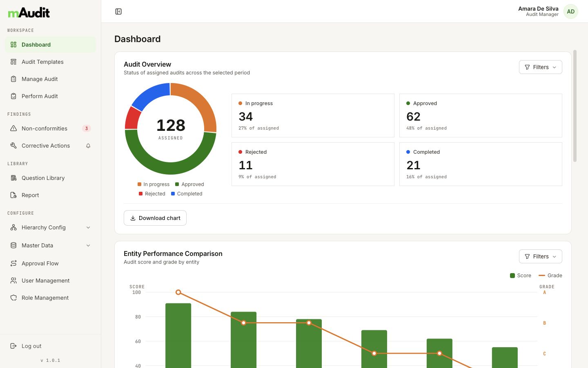Toggle Approved series in donut legend
Viewport: 588px width, 368px height.
tap(189, 184)
